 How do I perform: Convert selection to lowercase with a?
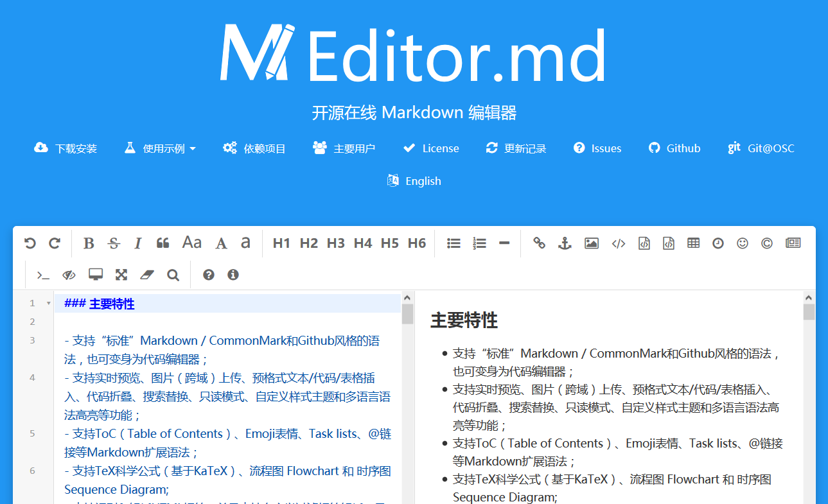(245, 243)
